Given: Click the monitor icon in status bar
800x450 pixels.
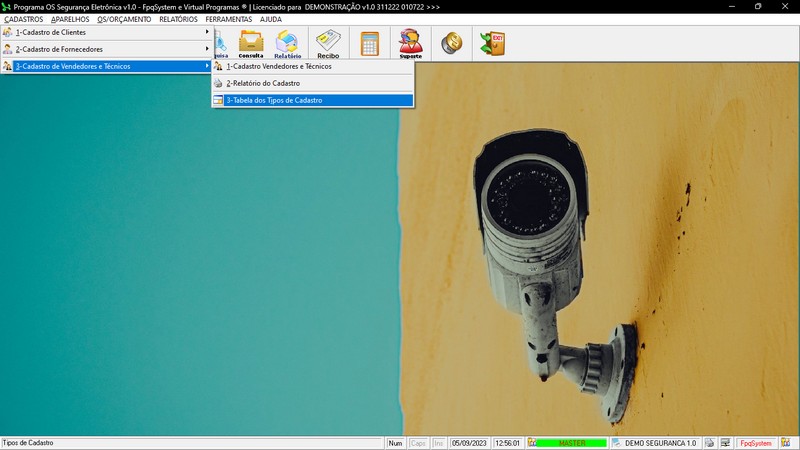Looking at the screenshot, I should [x=724, y=443].
